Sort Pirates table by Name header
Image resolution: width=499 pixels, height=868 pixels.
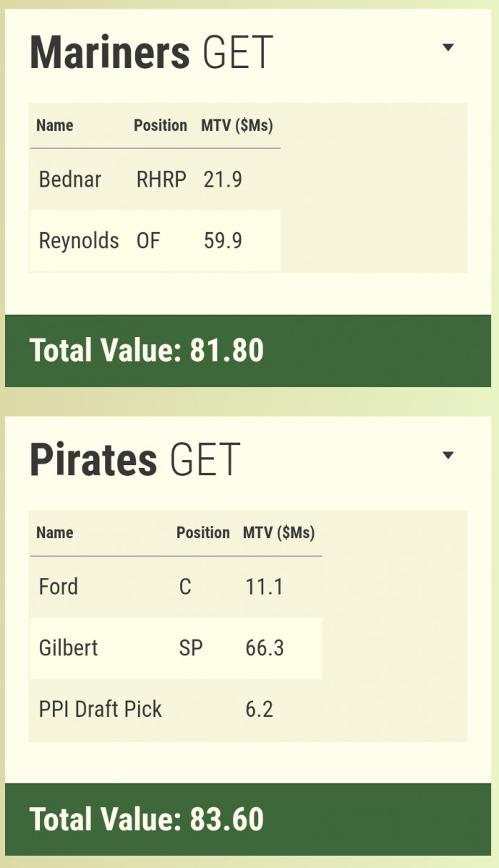(55, 533)
